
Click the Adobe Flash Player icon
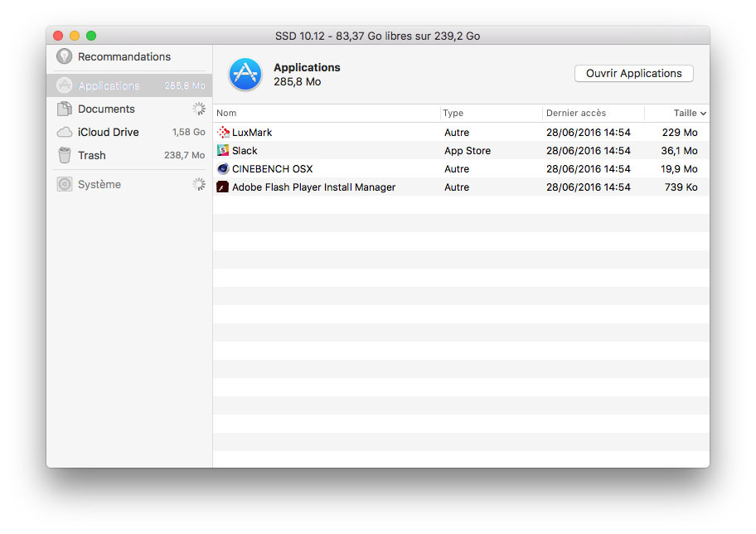point(223,187)
